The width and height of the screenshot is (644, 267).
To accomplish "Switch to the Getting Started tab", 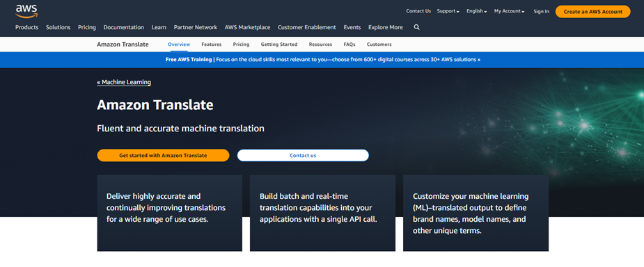I will click(x=279, y=44).
